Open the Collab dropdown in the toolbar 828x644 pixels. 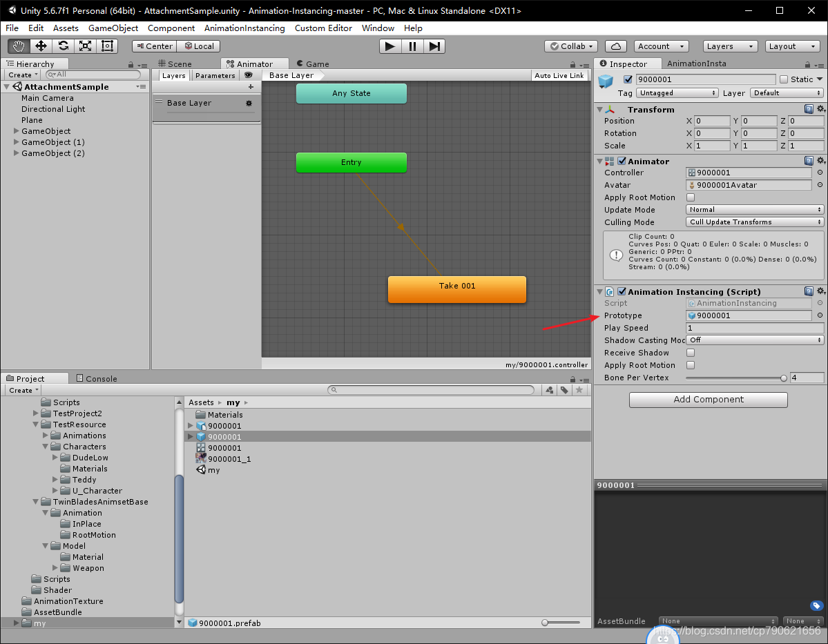coord(570,46)
